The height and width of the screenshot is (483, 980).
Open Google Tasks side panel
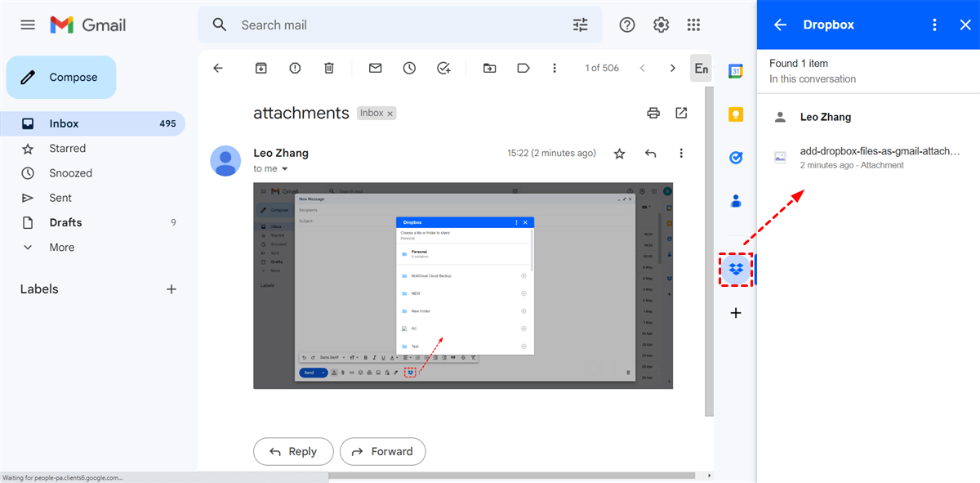click(735, 158)
